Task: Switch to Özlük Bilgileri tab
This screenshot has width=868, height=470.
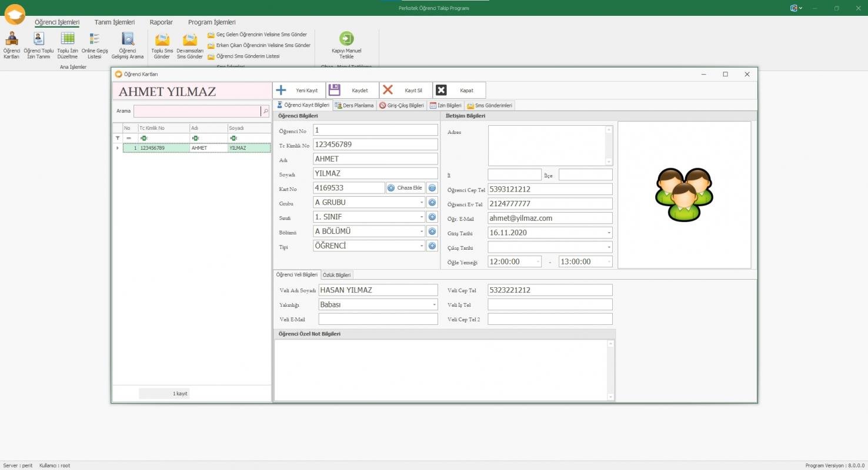Action: pyautogui.click(x=337, y=275)
